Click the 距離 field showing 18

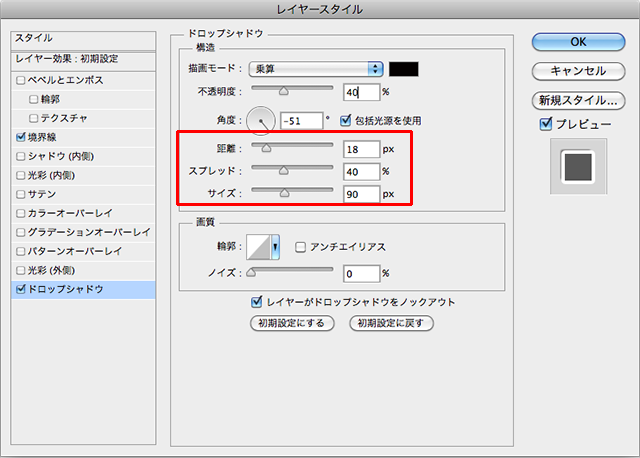(361, 149)
